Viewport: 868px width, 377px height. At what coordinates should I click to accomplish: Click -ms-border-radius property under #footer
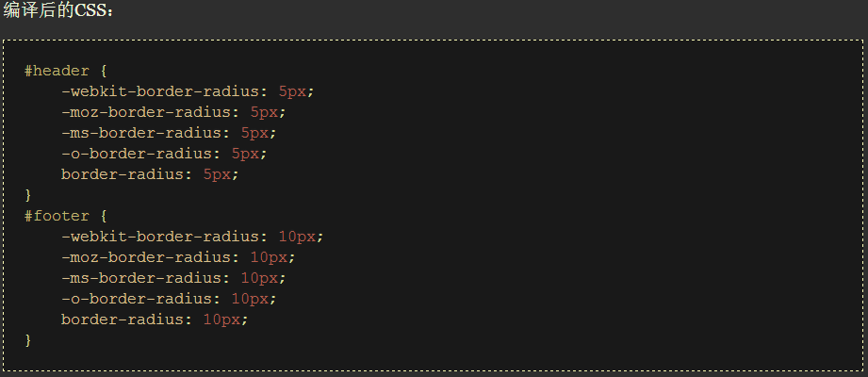pos(146,278)
